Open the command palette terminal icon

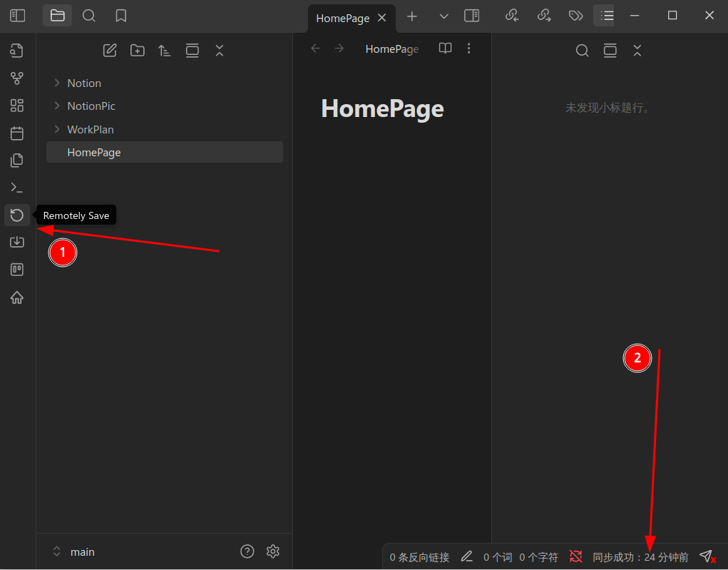[x=17, y=188]
